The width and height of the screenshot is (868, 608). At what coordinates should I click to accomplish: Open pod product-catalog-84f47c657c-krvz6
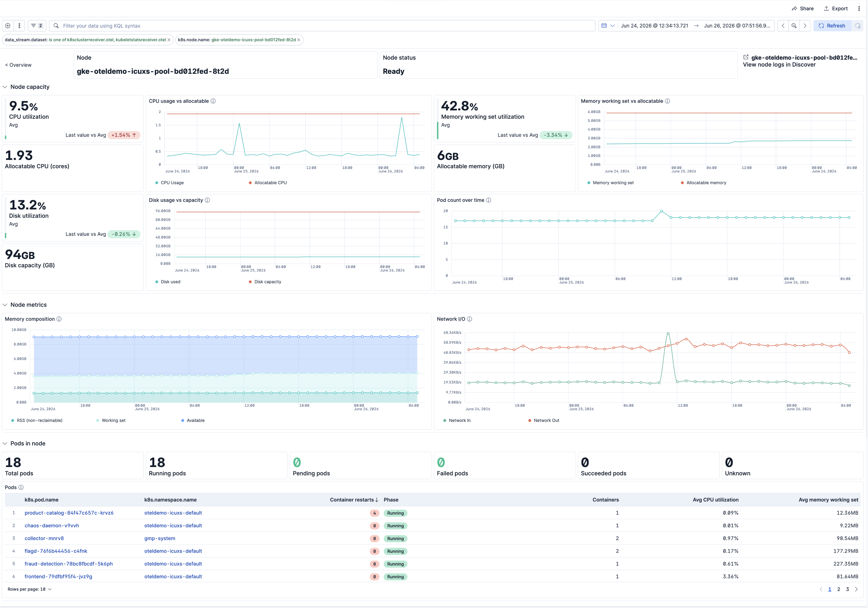pyautogui.click(x=69, y=513)
